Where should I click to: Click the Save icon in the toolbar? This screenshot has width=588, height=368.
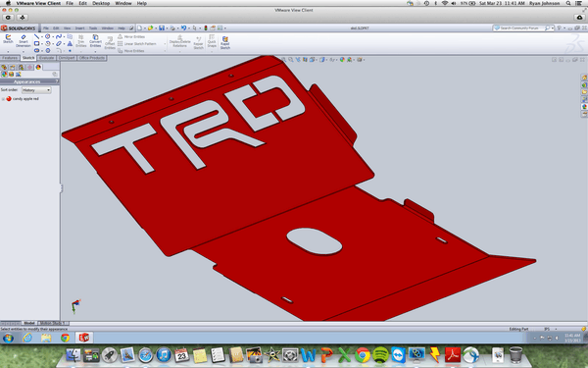point(162,27)
